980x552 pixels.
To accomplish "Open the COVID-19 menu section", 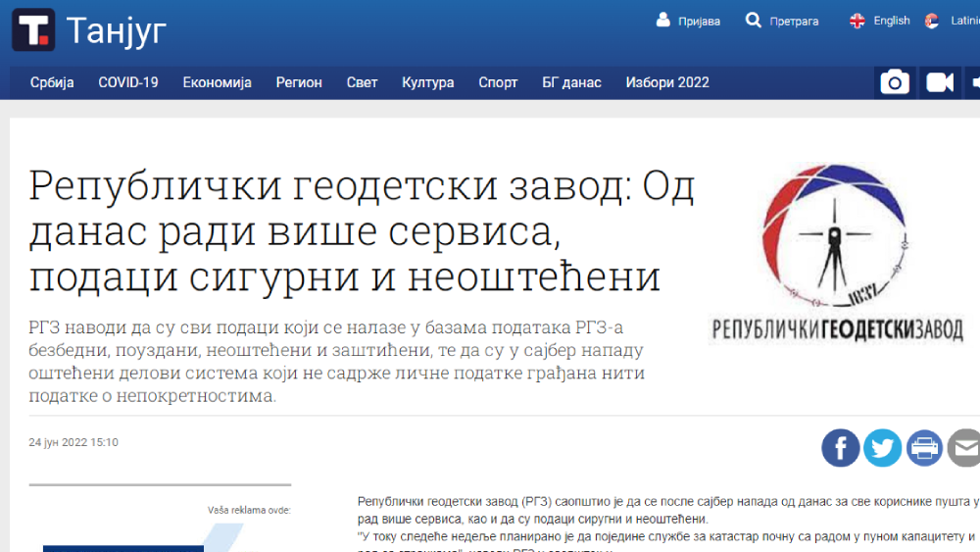I will point(128,82).
